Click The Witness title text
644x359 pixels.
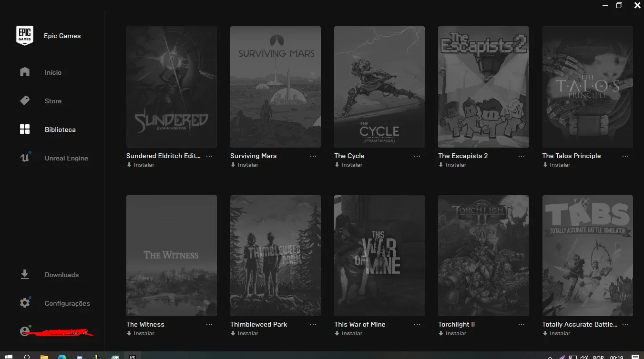pos(145,324)
